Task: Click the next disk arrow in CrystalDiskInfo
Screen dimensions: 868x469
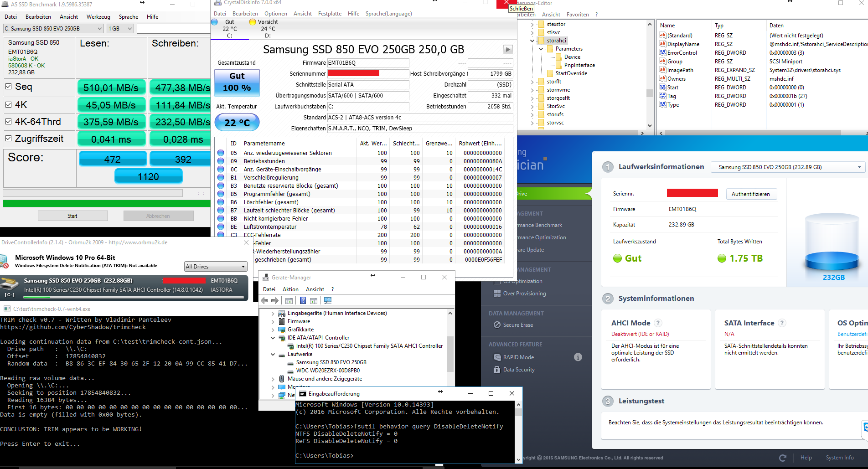Action: pos(508,49)
